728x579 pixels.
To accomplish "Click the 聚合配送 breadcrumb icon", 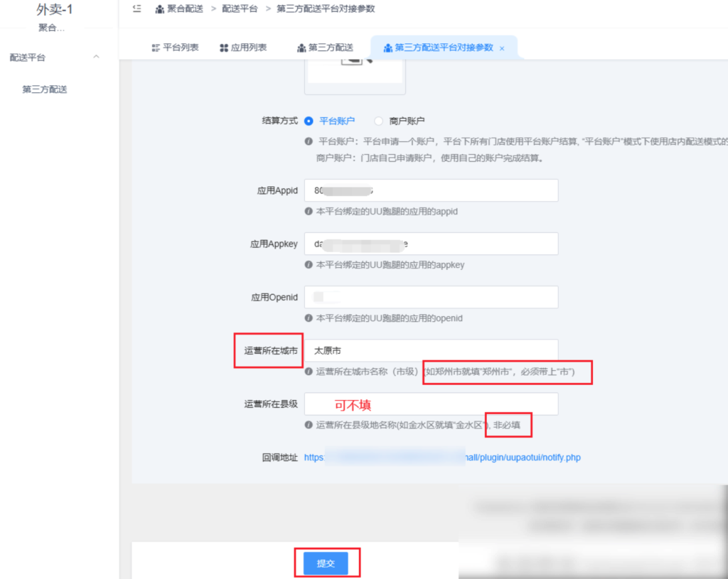I will [x=160, y=9].
